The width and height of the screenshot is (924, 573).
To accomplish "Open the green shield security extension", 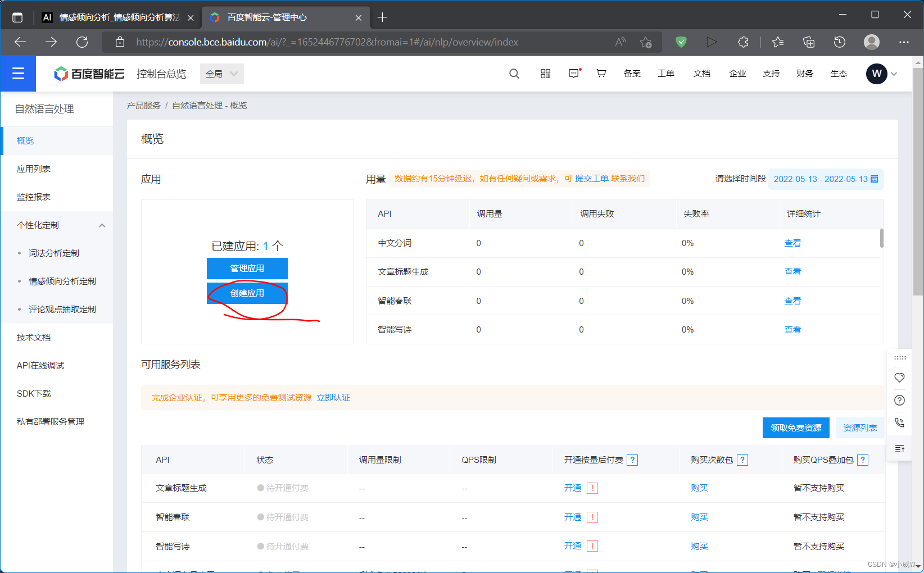I will point(681,42).
